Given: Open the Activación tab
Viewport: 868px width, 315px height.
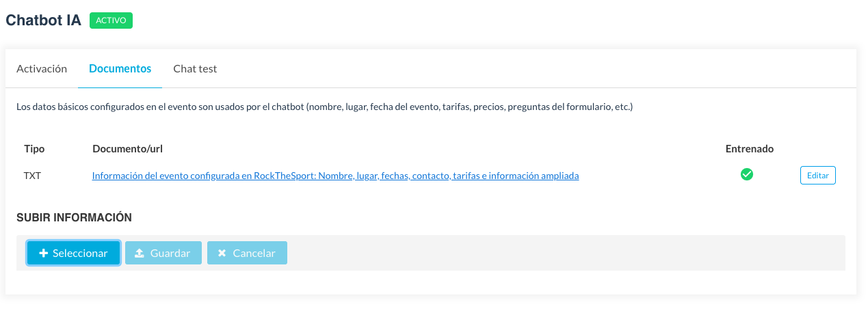Looking at the screenshot, I should pyautogui.click(x=42, y=69).
